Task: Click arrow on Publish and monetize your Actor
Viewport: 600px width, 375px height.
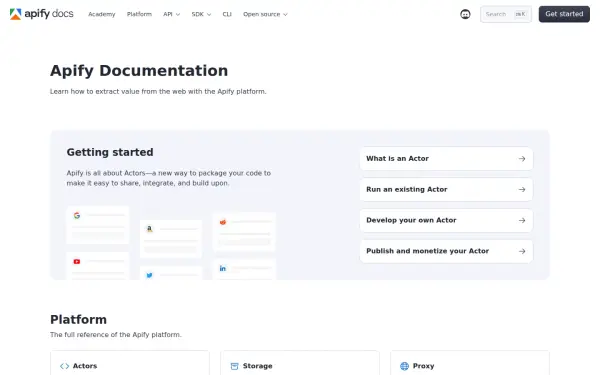Action: tap(522, 251)
